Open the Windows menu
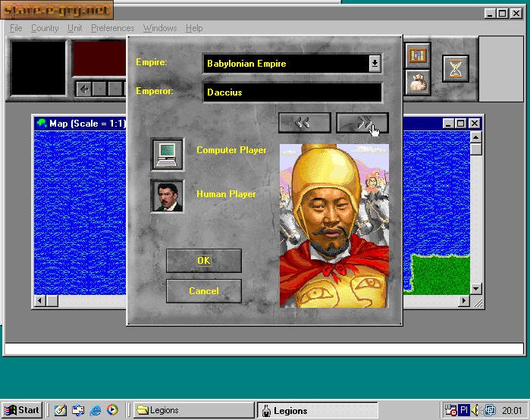 click(160, 28)
